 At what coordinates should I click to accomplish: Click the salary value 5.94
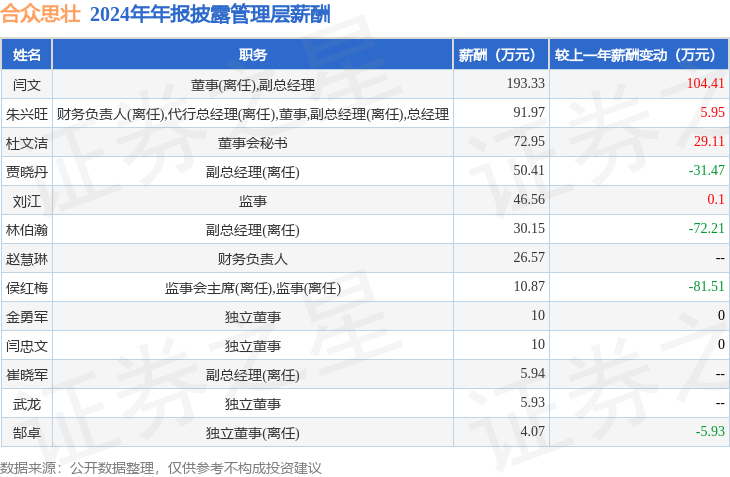[533, 373]
